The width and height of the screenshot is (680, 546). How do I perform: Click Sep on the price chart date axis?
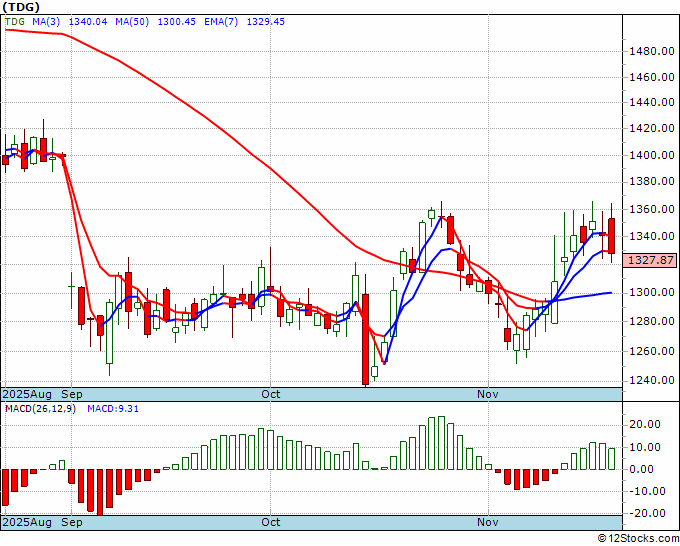click(72, 395)
